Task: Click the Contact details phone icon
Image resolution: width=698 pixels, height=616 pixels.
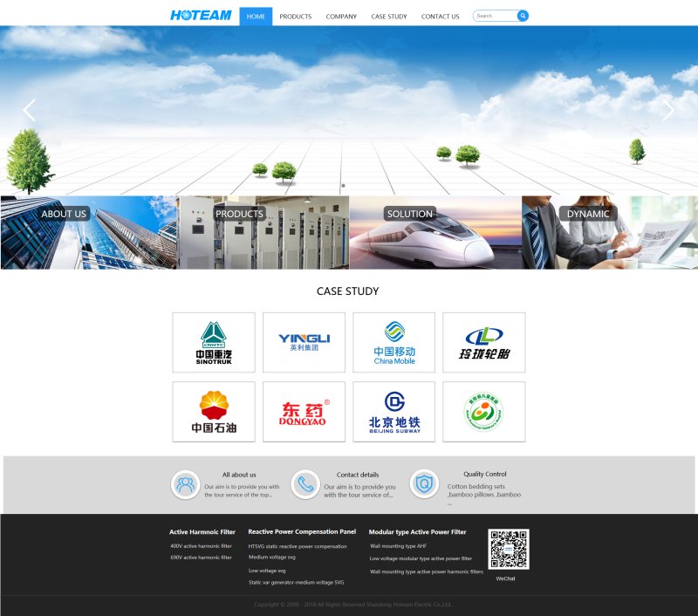Action: tap(305, 484)
